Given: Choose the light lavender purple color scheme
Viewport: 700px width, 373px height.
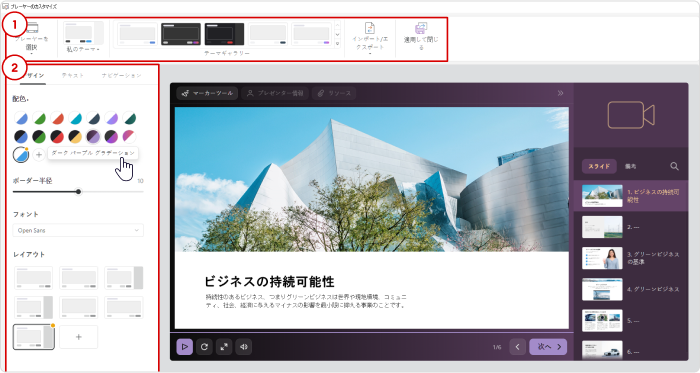Looking at the screenshot, I should (111, 118).
